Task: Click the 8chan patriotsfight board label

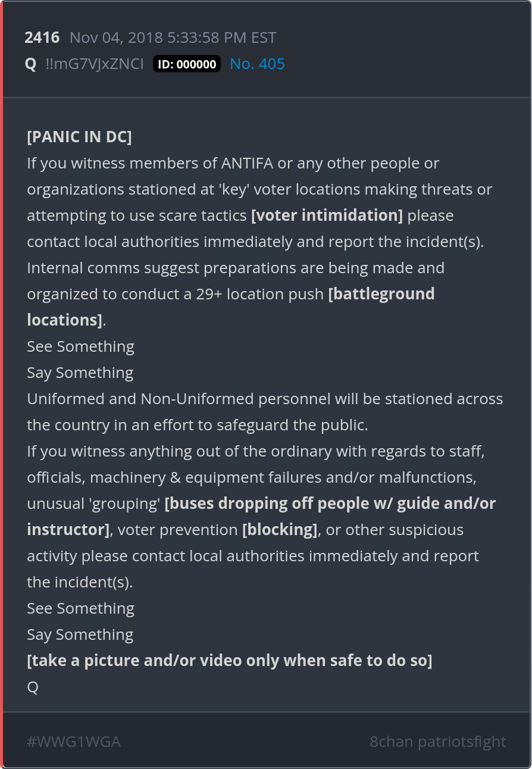Action: pos(438,742)
